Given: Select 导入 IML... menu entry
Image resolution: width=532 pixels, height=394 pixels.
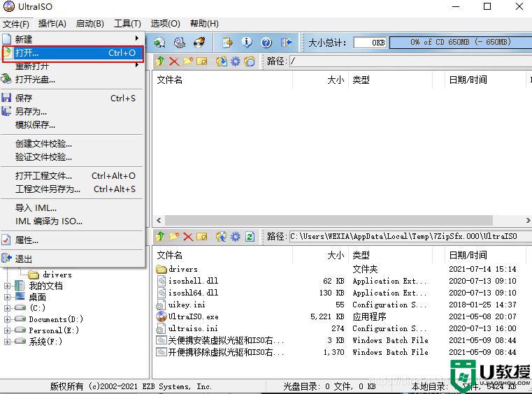Looking at the screenshot, I should (x=71, y=208).
